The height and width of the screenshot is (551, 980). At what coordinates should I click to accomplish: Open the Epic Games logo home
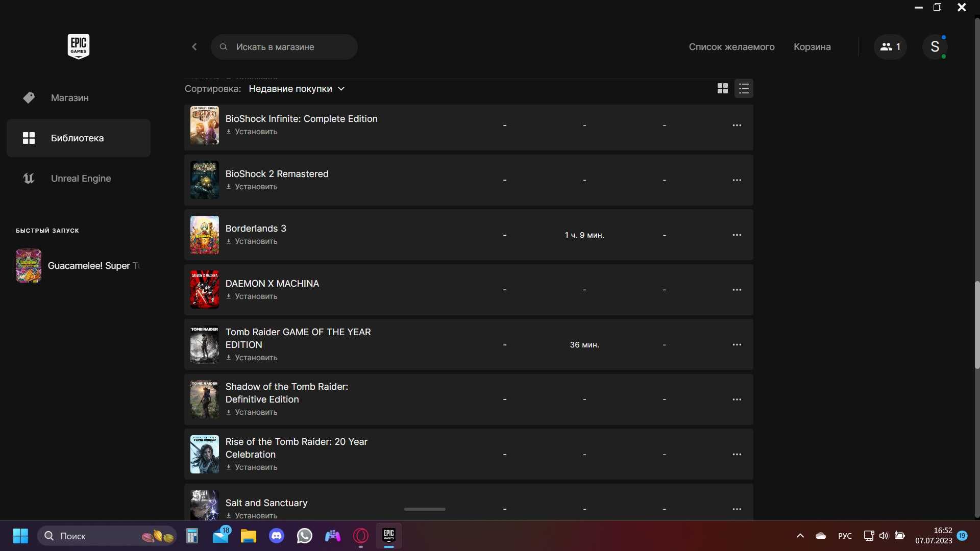point(79,46)
